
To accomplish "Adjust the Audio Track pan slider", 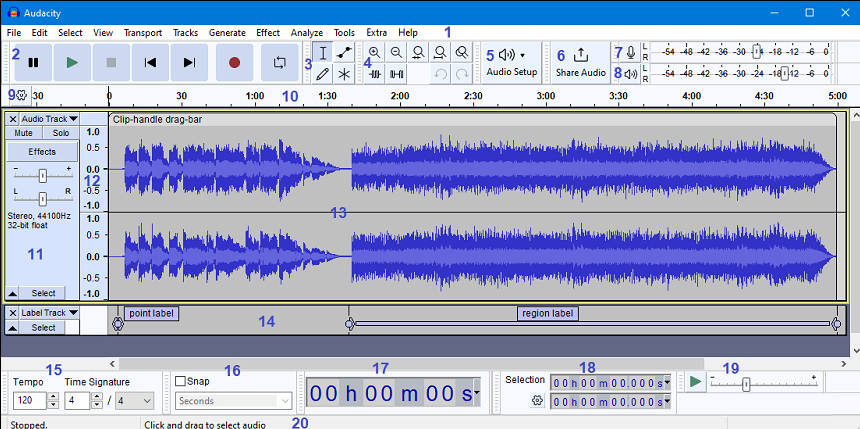I will [43, 199].
